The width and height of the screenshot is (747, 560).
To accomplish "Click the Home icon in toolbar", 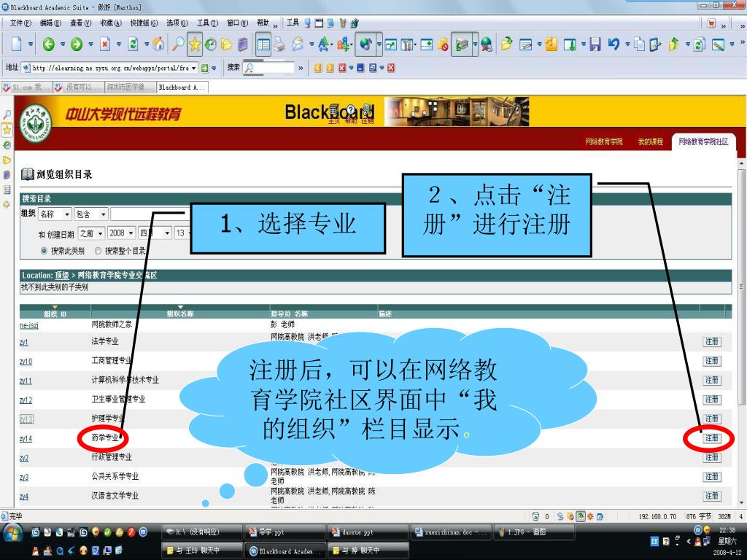I will point(158,44).
